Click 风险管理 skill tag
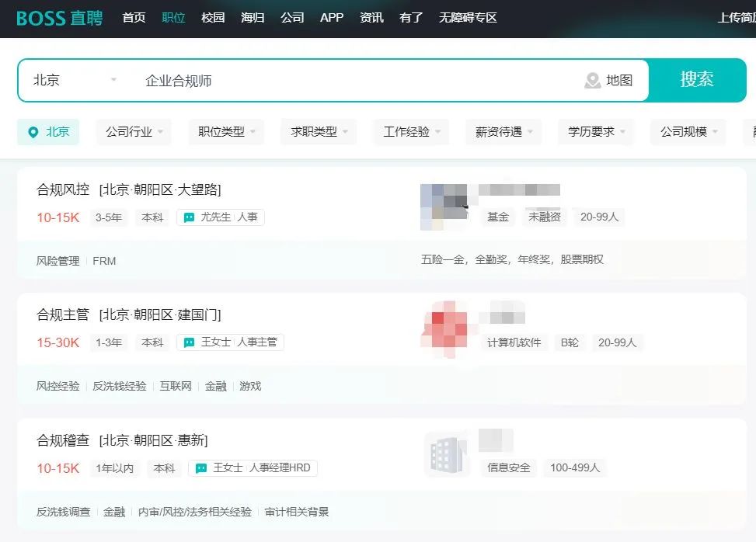 pos(57,261)
